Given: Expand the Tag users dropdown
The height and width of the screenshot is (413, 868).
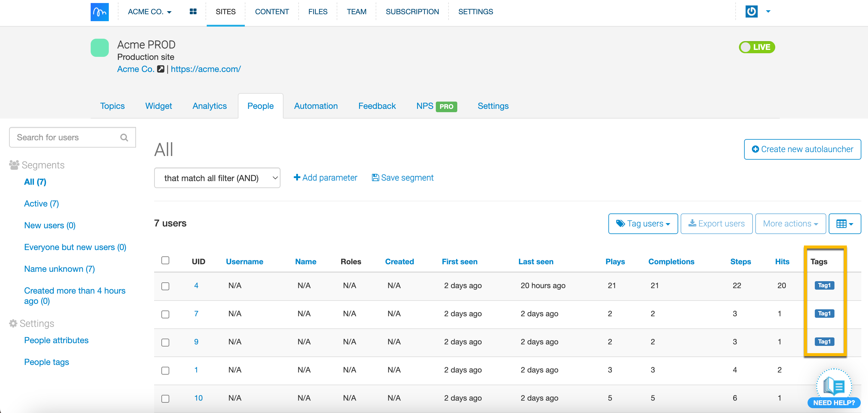Looking at the screenshot, I should tap(643, 223).
